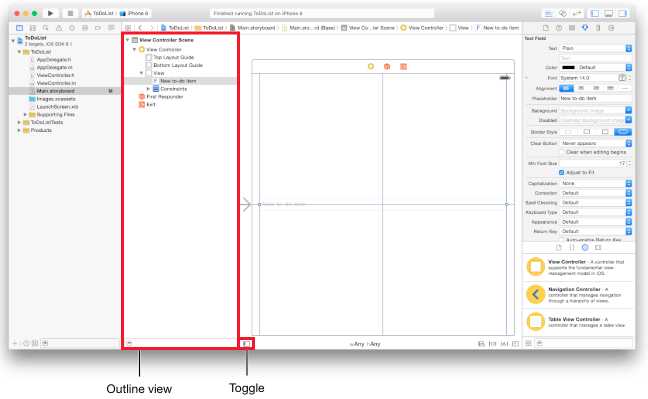This screenshot has height=399, width=648.
Task: Click the Exit dock icon above the scene
Action: click(x=403, y=67)
